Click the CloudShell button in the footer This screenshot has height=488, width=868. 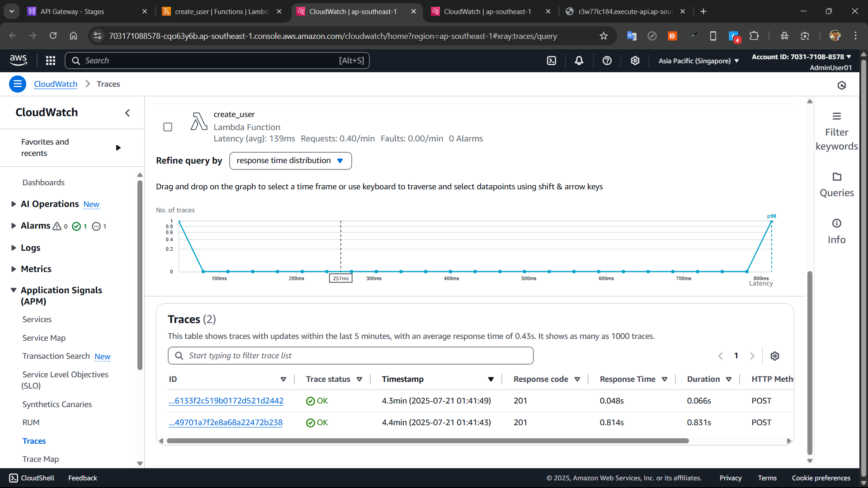pos(32,478)
